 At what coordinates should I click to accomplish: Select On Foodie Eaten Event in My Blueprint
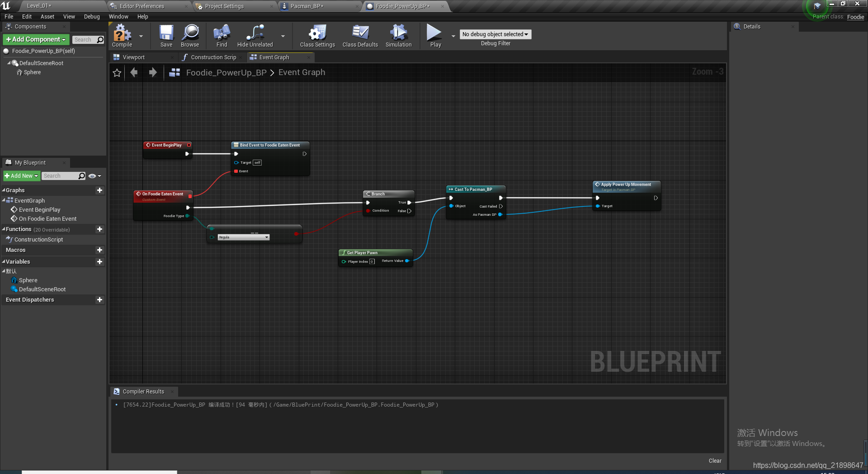coord(47,219)
